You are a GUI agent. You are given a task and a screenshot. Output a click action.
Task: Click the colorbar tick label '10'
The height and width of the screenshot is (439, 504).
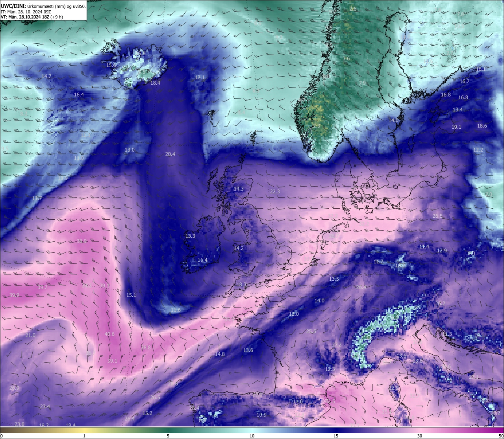point(252,436)
